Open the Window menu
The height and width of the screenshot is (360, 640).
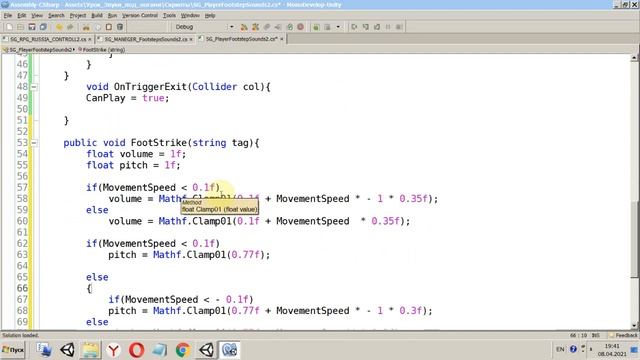point(190,16)
